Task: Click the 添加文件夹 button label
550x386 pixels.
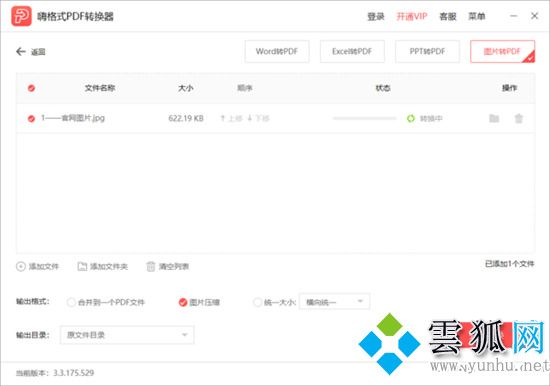Action: coord(109,266)
